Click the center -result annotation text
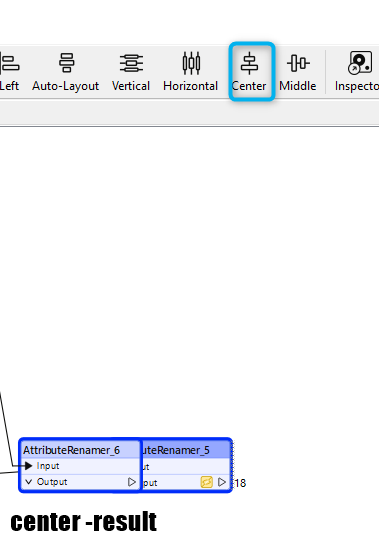The image size is (379, 557). 84,522
